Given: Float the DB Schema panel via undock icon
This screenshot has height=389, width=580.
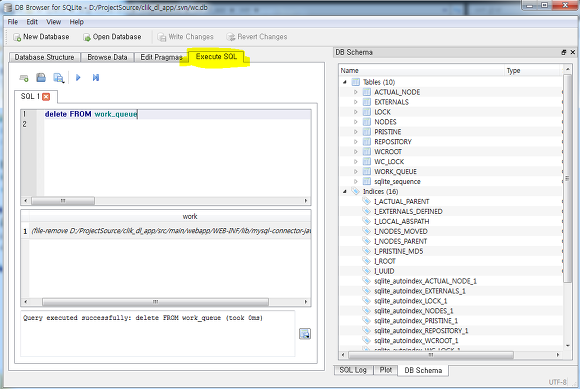Looking at the screenshot, I should pos(564,52).
